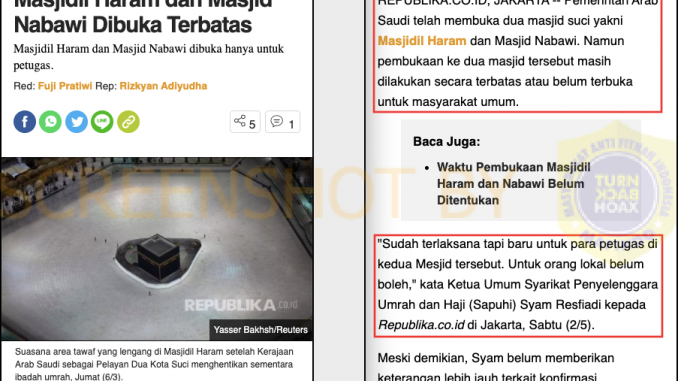Copy article link with chain icon
Image resolution: width=678 pixels, height=381 pixels.
128,122
